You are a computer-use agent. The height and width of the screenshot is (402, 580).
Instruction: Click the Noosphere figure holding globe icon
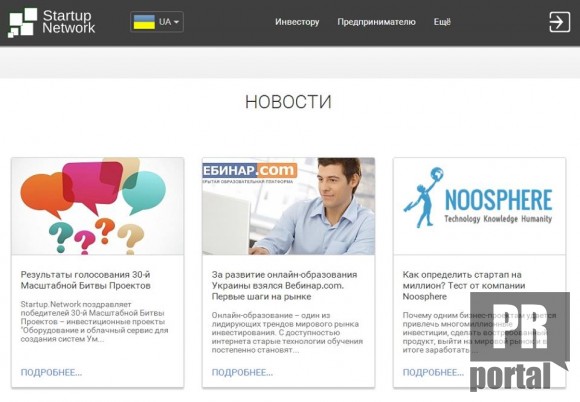[423, 197]
